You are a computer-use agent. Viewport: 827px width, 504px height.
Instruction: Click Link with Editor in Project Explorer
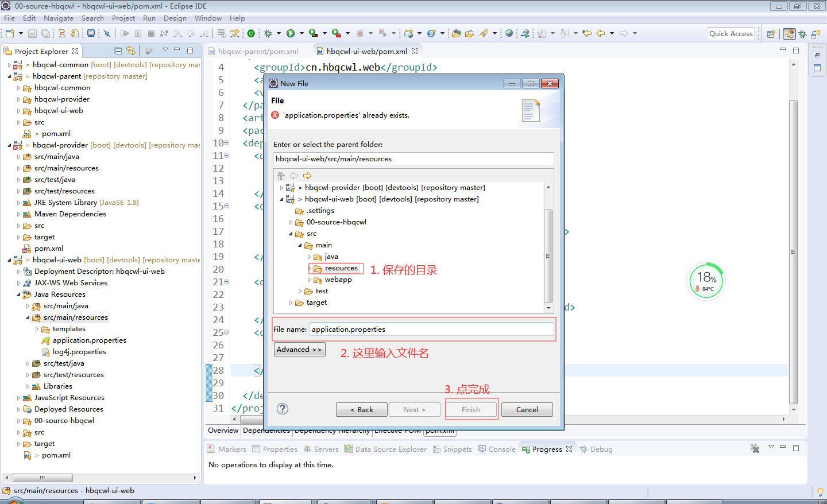[131, 51]
